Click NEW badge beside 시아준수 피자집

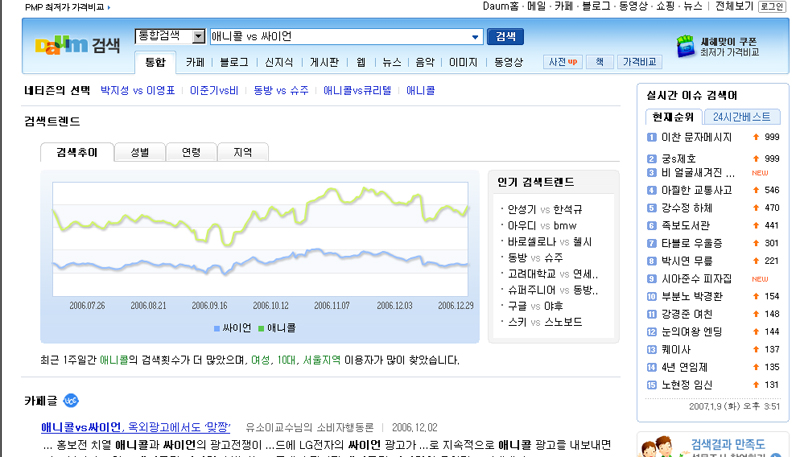(x=760, y=279)
